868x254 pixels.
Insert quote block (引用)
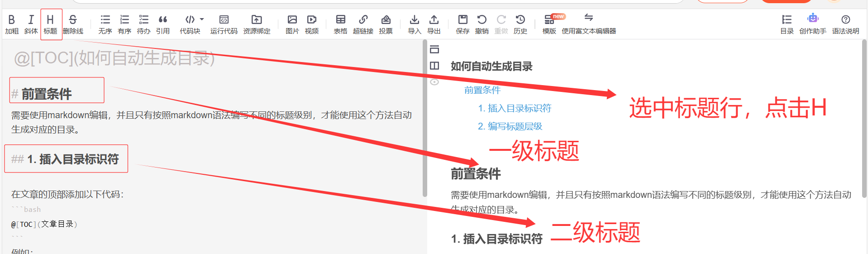163,24
